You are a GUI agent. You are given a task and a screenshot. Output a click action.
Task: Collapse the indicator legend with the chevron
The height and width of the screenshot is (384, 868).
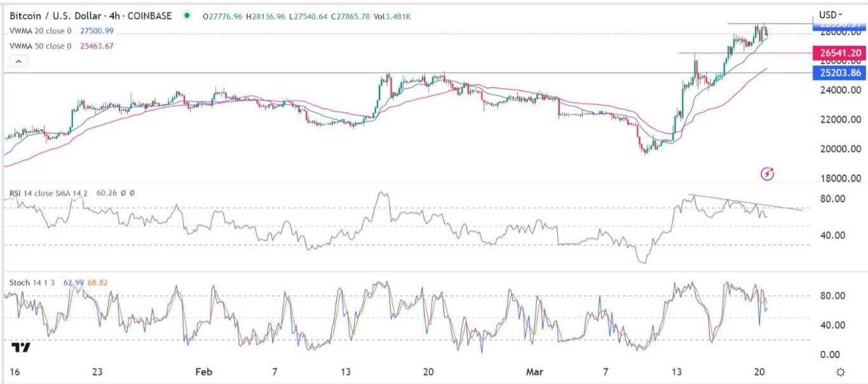[18, 61]
